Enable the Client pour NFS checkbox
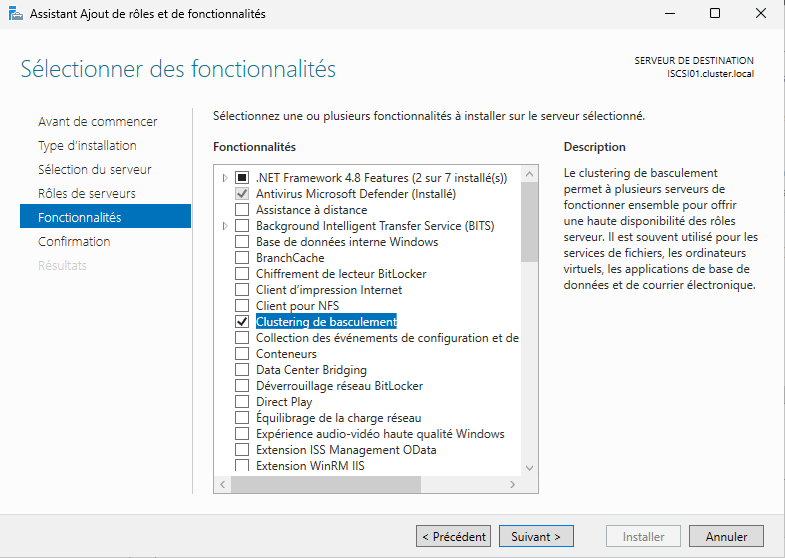Screen dimensions: 785x558 coord(241,306)
